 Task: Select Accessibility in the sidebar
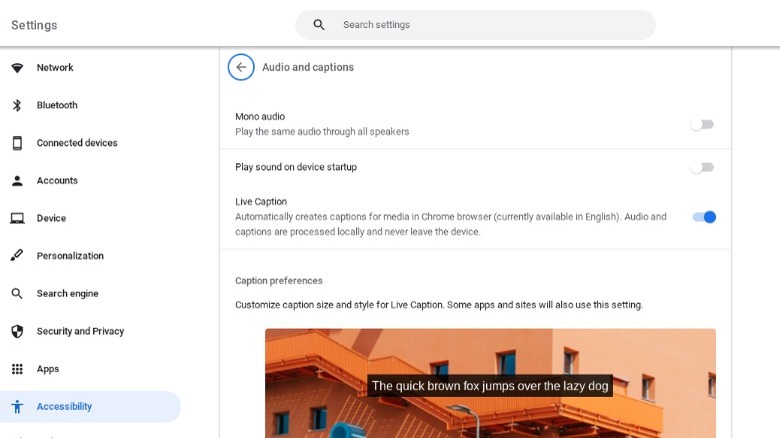(x=64, y=407)
